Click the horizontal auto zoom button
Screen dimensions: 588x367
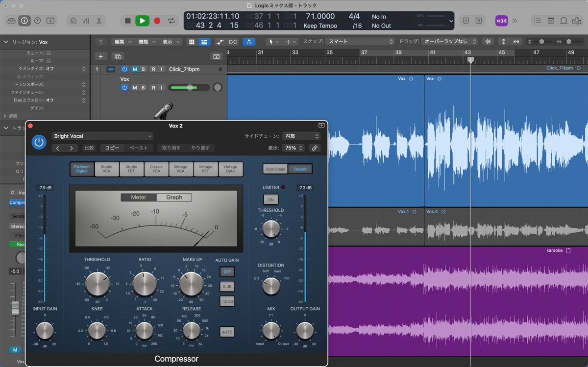516,42
